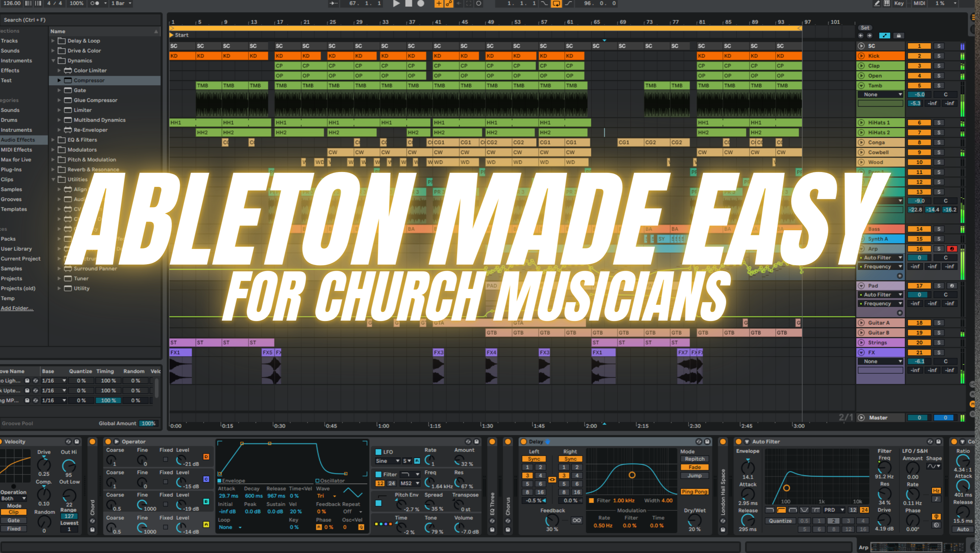This screenshot has height=553, width=980.
Task: Select Repitch mode on the Delay
Action: coord(694,459)
